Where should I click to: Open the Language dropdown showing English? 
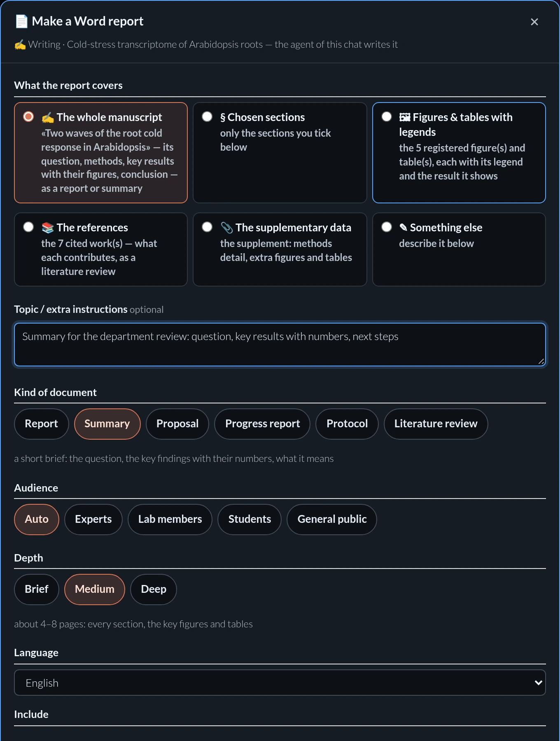click(280, 683)
